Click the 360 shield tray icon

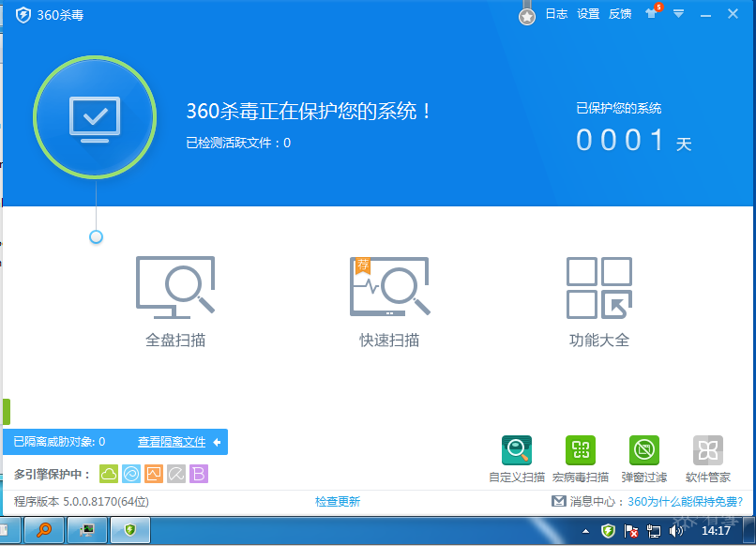pyautogui.click(x=609, y=531)
